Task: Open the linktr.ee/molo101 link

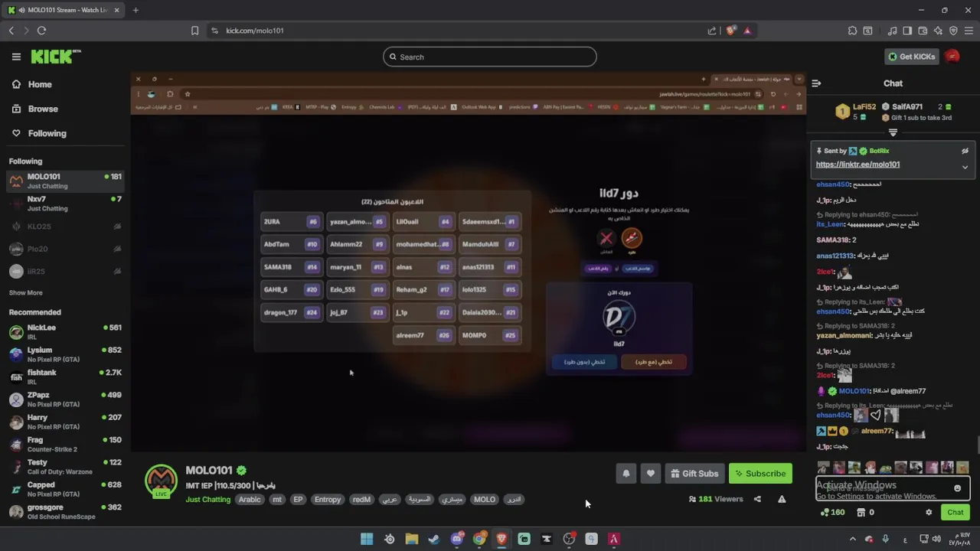Action: point(857,165)
